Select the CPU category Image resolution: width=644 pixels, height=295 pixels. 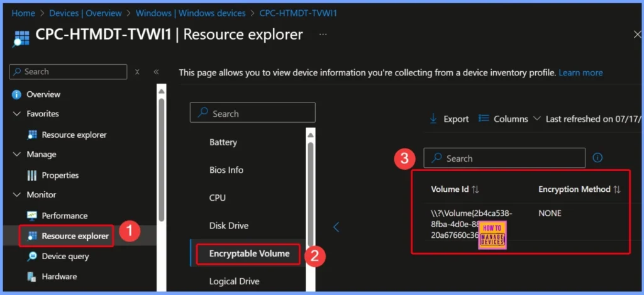click(218, 198)
